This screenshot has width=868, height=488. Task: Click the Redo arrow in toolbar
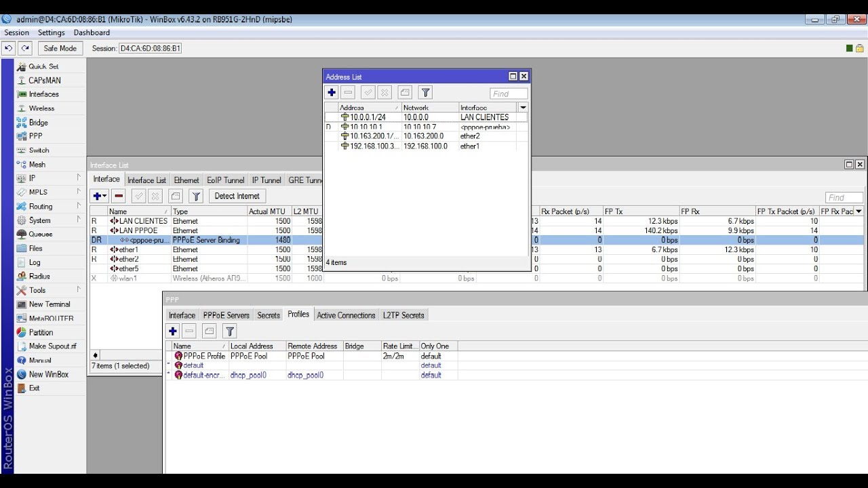coord(25,48)
